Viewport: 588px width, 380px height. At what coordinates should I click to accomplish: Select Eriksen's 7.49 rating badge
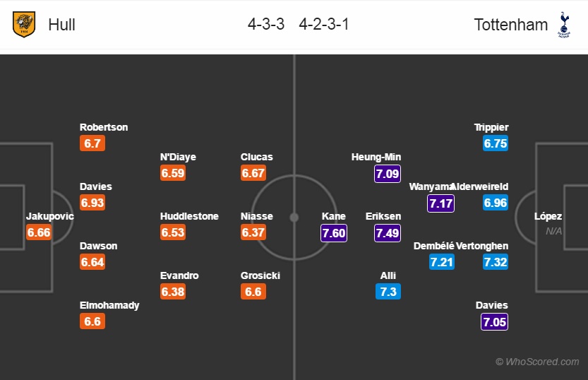point(388,233)
